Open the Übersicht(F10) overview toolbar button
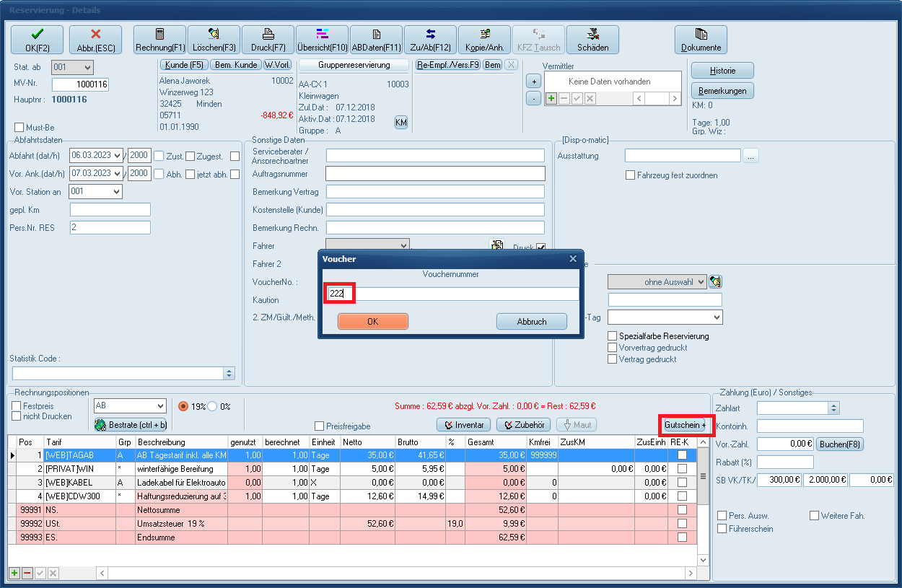The width and height of the screenshot is (902, 588). [322, 40]
